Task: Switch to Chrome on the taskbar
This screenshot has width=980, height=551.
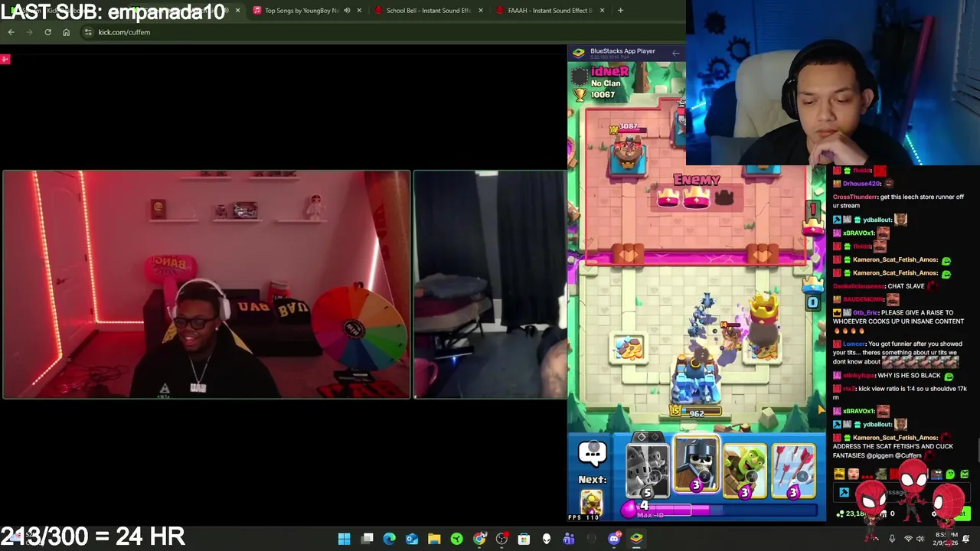Action: pyautogui.click(x=479, y=539)
